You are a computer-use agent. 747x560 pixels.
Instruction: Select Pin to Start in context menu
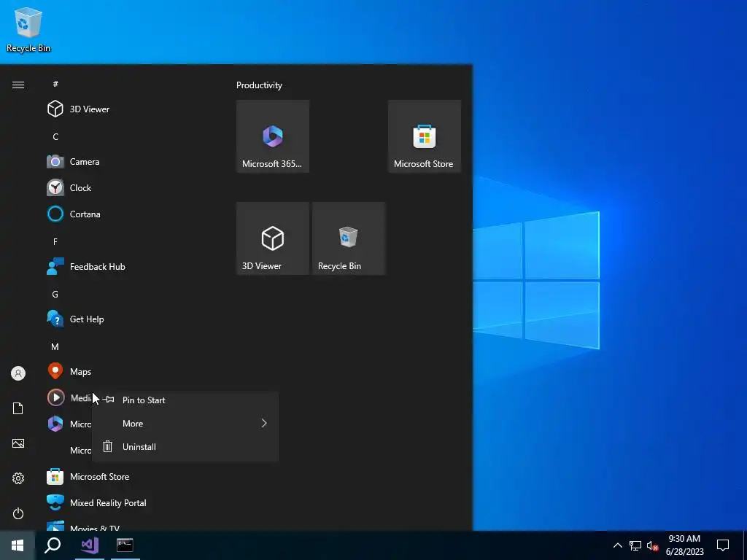(x=185, y=400)
